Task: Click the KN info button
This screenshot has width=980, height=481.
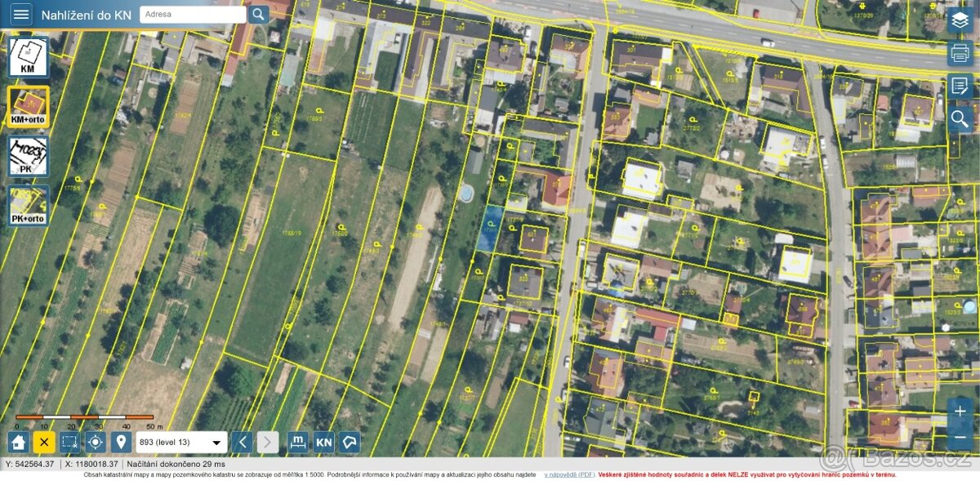Action: [x=324, y=443]
